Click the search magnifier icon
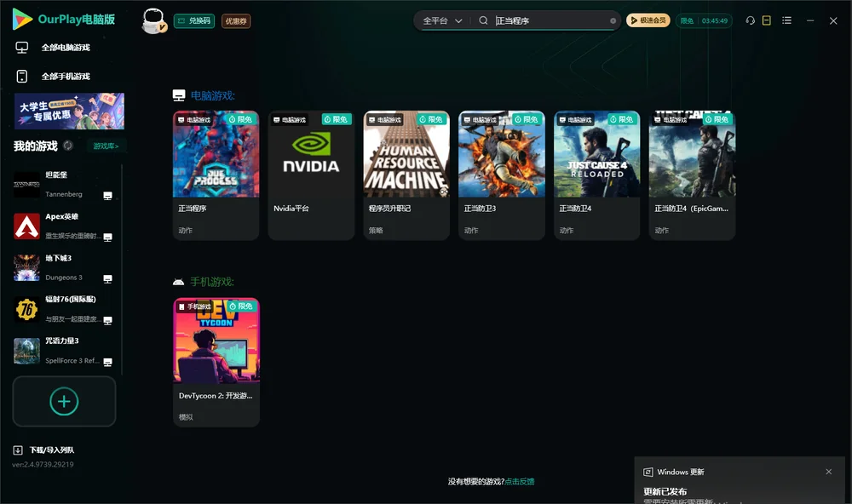This screenshot has width=852, height=504. pyautogui.click(x=483, y=20)
